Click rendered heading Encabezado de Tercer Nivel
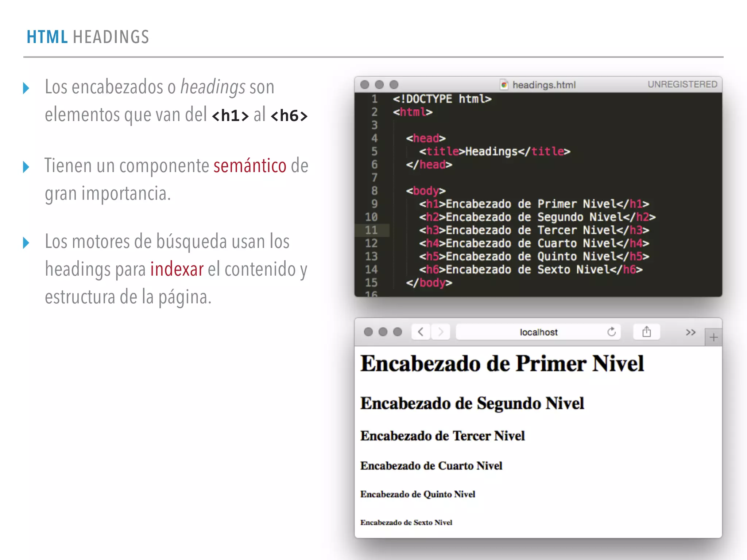Screen dimensions: 747x560 [442, 436]
